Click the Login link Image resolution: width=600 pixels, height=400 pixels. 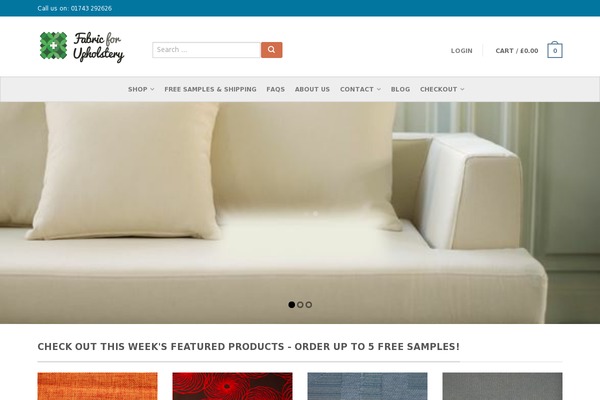coord(461,51)
